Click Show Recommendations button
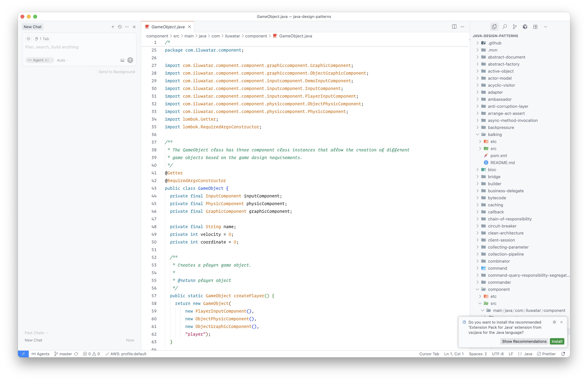The width and height of the screenshot is (588, 381). [x=524, y=341]
